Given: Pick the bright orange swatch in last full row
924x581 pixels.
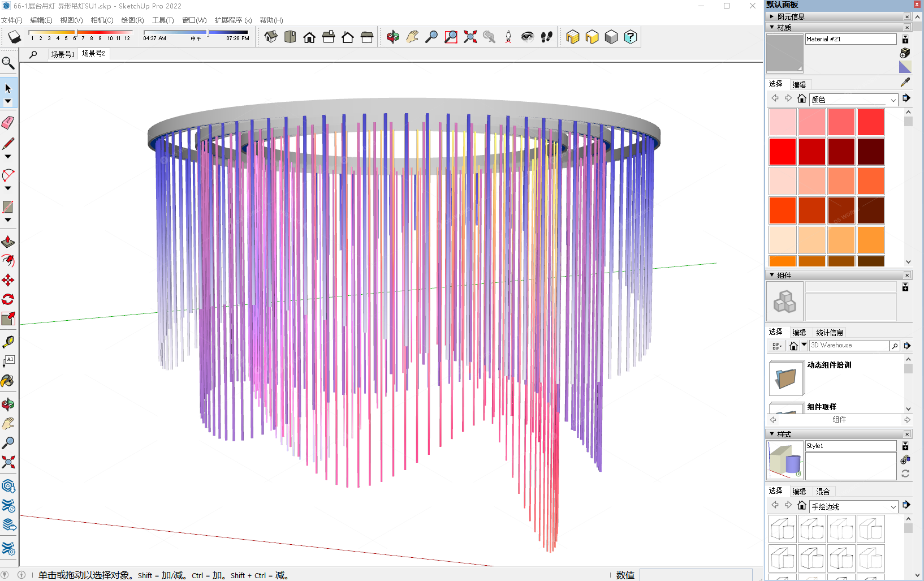Looking at the screenshot, I should (870, 240).
